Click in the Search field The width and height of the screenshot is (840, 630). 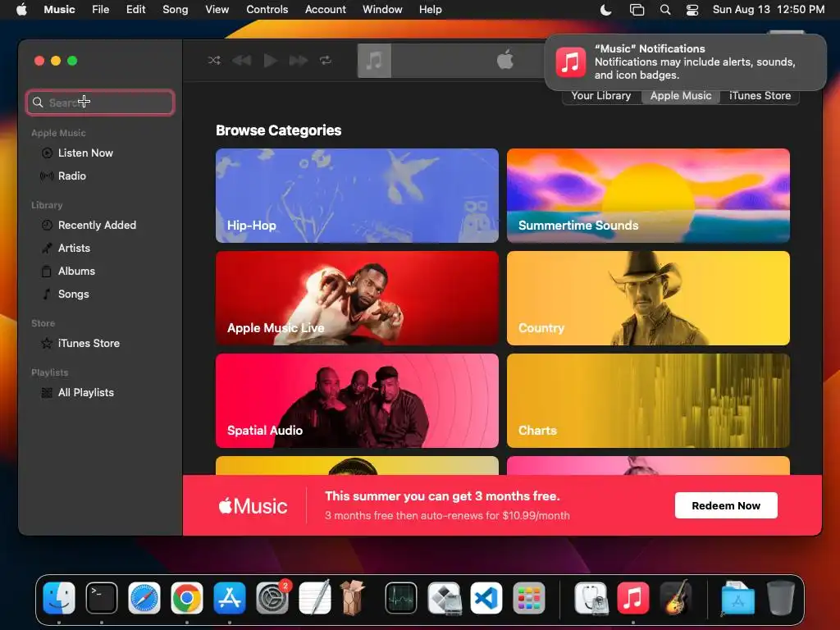click(100, 103)
